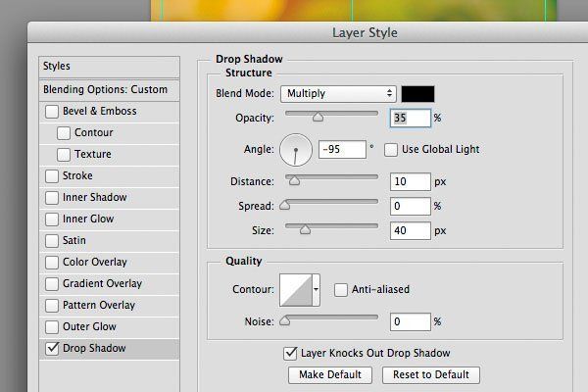Click the Opacity slider handle

tap(318, 117)
